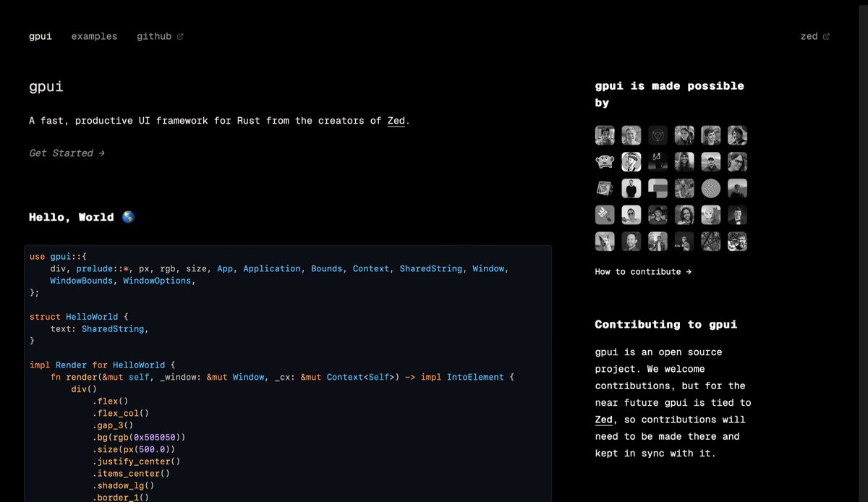Click '.gap_3()' in the code
The width and height of the screenshot is (868, 502).
point(112,425)
